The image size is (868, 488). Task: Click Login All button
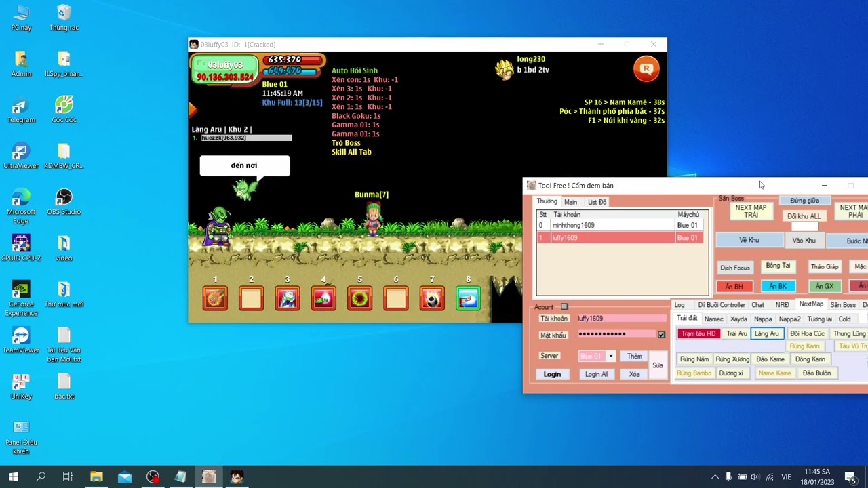click(x=596, y=374)
